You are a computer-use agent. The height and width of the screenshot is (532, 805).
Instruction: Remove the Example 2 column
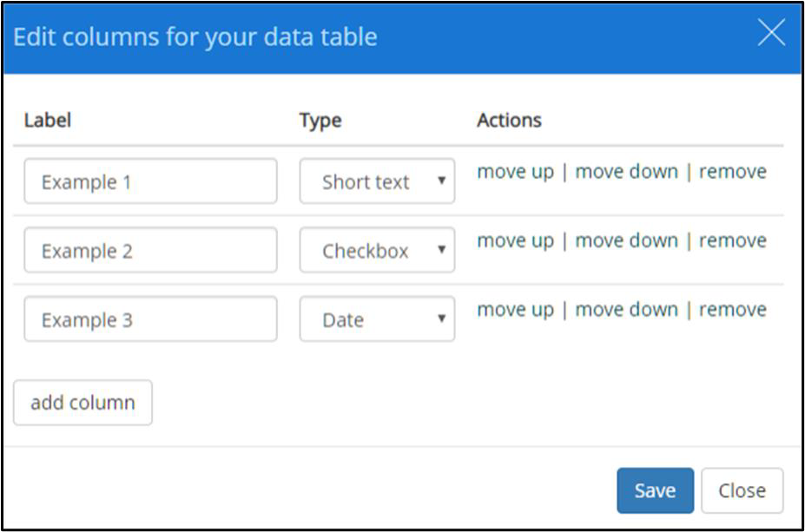[x=733, y=240]
